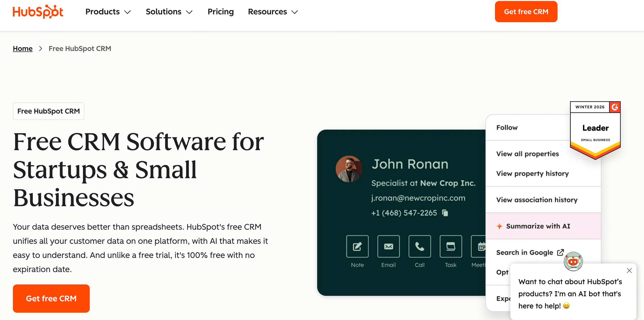Choose View property history option

pos(532,174)
